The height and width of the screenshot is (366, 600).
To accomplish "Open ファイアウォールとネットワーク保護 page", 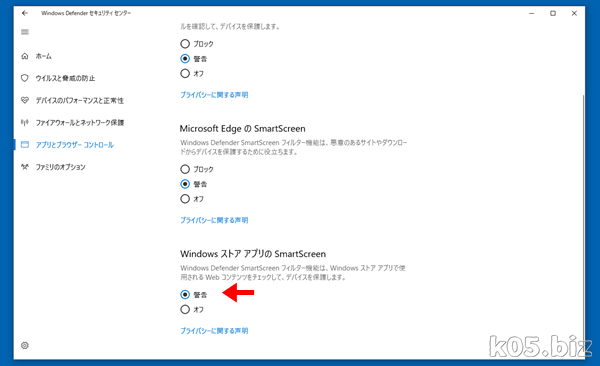I will click(x=80, y=123).
